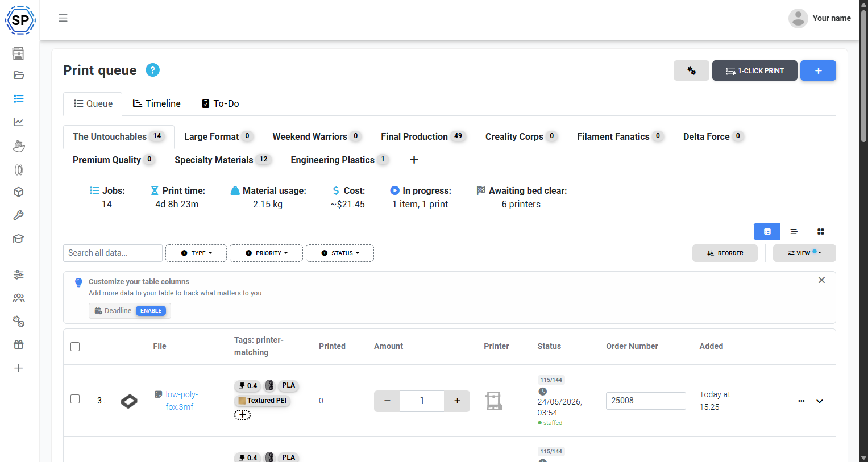Check the low-poly-fox.3mf row checkbox
Image resolution: width=868 pixels, height=462 pixels.
(x=75, y=399)
